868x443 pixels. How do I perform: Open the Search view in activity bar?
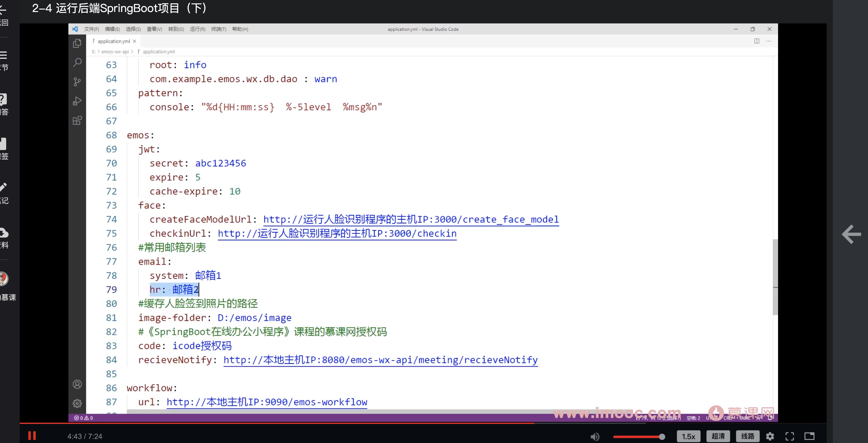77,62
